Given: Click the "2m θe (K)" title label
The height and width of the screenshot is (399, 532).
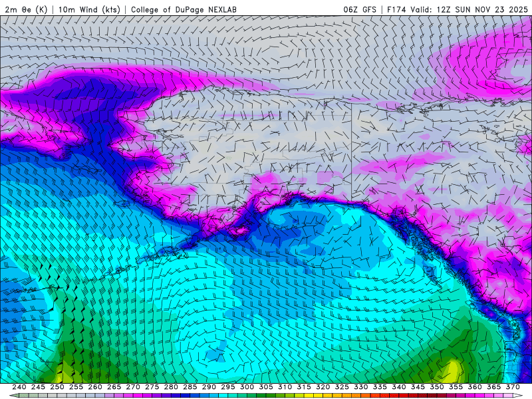Looking at the screenshot, I should (x=26, y=9).
